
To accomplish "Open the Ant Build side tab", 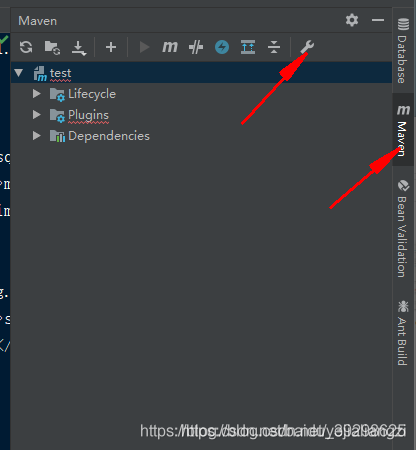I will (403, 333).
